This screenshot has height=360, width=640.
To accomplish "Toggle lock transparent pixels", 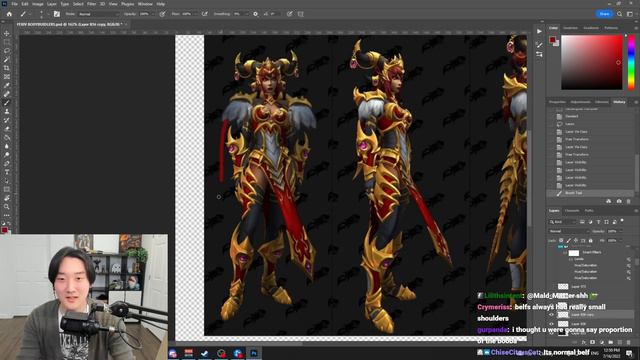I will [561, 241].
